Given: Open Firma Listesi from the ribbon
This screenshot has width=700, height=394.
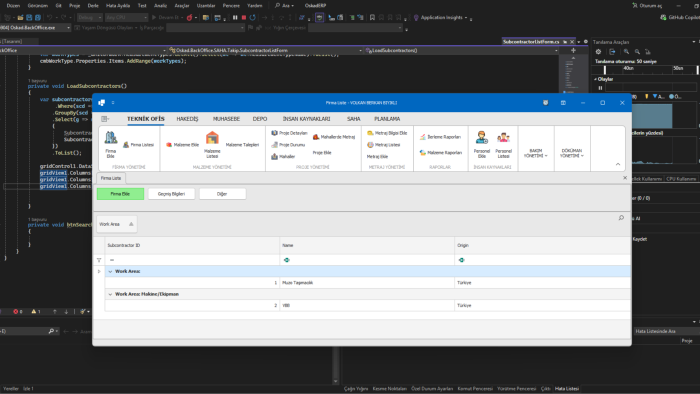Looking at the screenshot, I should (138, 145).
